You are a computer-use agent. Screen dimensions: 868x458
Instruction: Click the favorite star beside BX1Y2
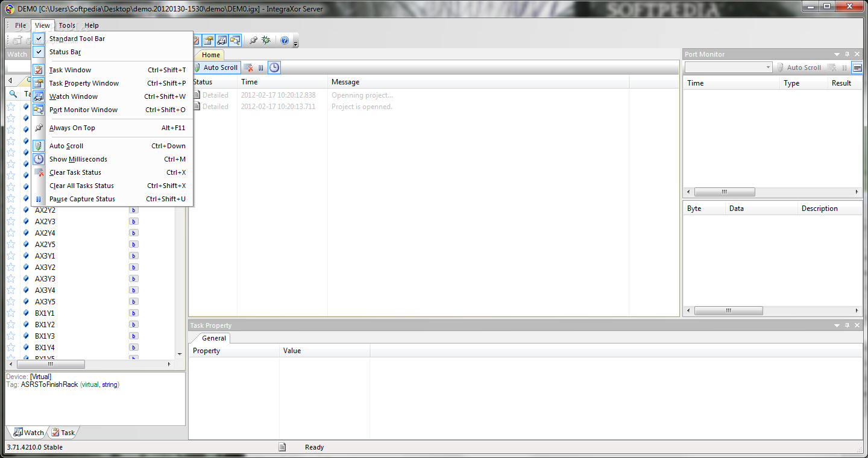[x=11, y=325]
